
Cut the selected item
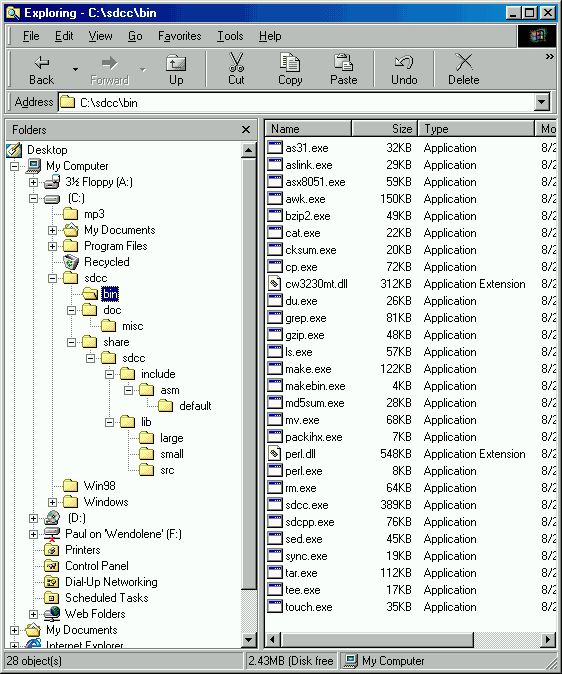236,70
